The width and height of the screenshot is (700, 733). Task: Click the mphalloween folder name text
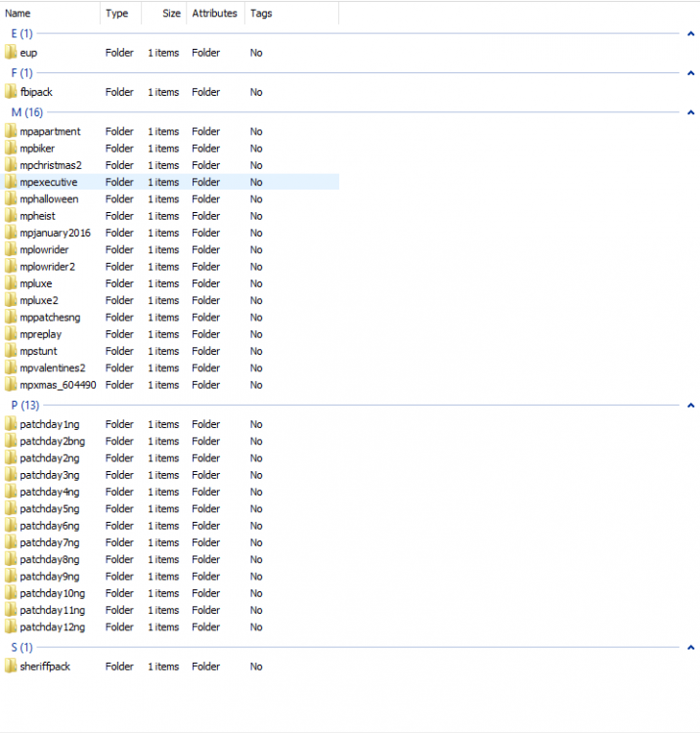49,198
